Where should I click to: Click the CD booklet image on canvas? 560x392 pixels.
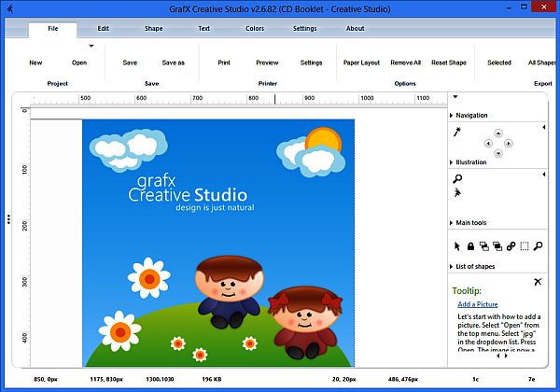click(218, 243)
